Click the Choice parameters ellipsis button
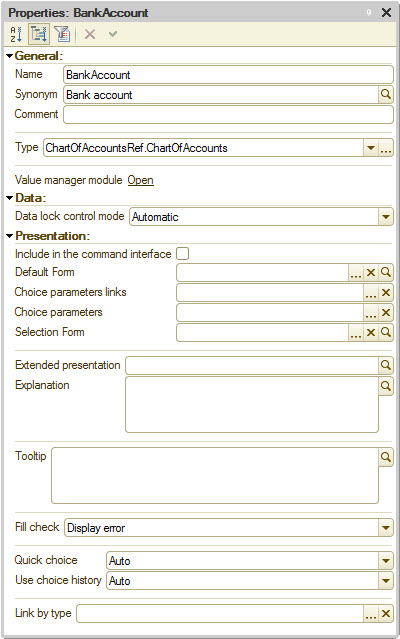The width and height of the screenshot is (400, 639). [x=371, y=312]
